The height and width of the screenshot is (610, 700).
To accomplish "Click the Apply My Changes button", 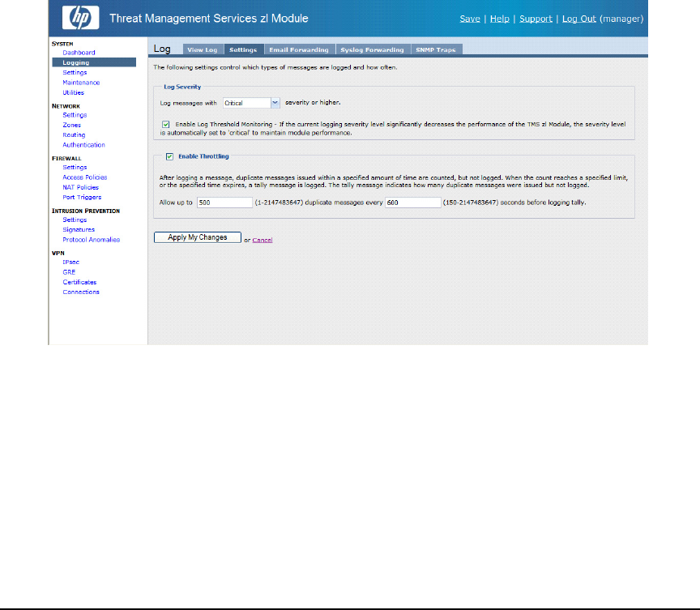I will (x=198, y=237).
